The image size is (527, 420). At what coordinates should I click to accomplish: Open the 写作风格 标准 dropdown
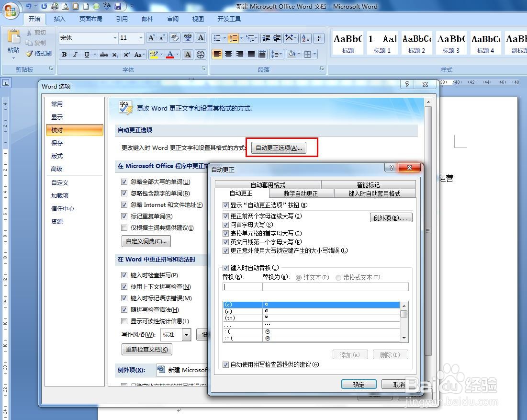coord(187,335)
